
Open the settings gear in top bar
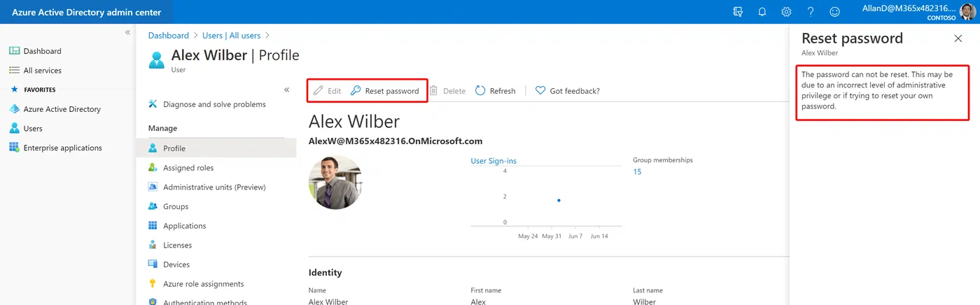[786, 12]
